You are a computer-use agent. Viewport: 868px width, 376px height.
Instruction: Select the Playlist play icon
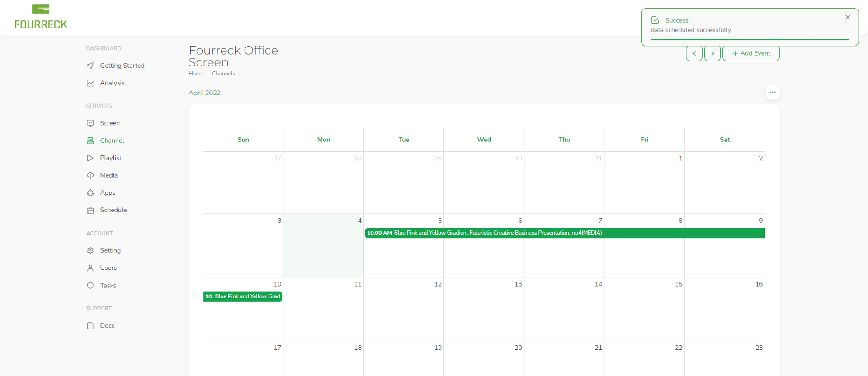pyautogui.click(x=90, y=158)
